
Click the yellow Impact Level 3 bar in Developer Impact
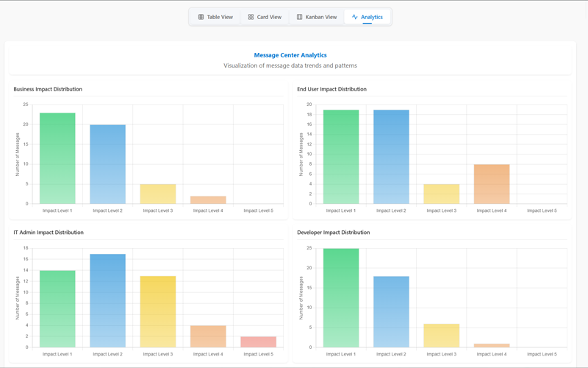coord(441,336)
